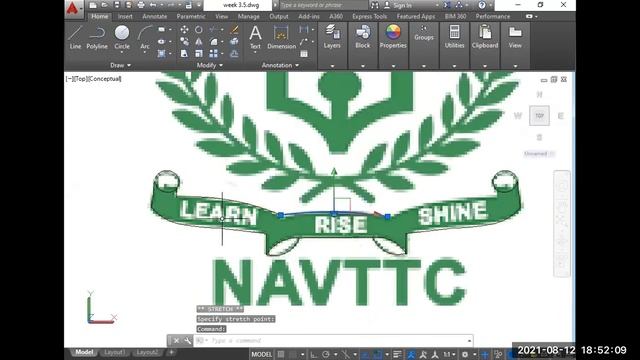
Task: Select the Offset tool in Modify panel
Action: click(x=234, y=53)
